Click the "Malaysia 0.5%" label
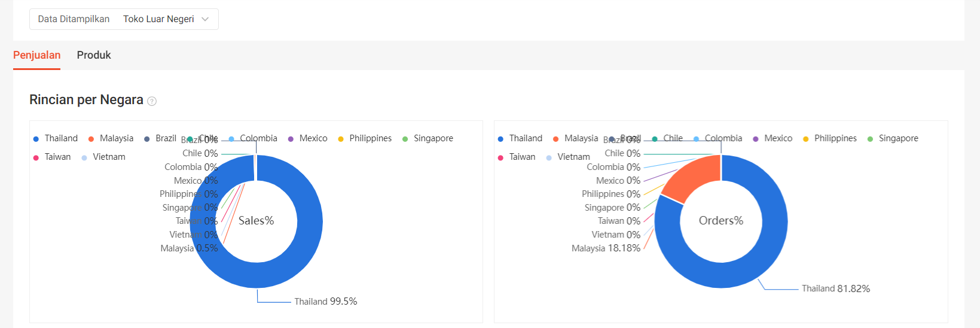Viewport: 980px width, 328px height. tap(189, 248)
